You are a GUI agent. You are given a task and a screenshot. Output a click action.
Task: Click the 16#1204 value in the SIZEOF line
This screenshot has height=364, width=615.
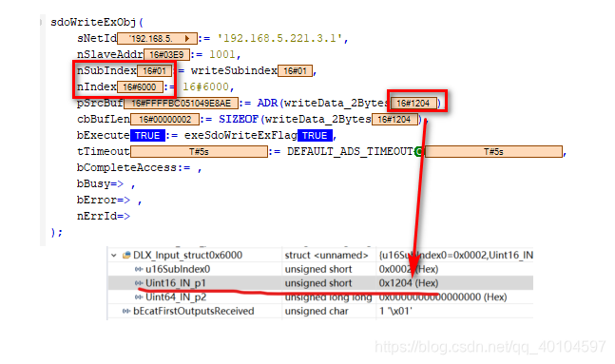(394, 119)
